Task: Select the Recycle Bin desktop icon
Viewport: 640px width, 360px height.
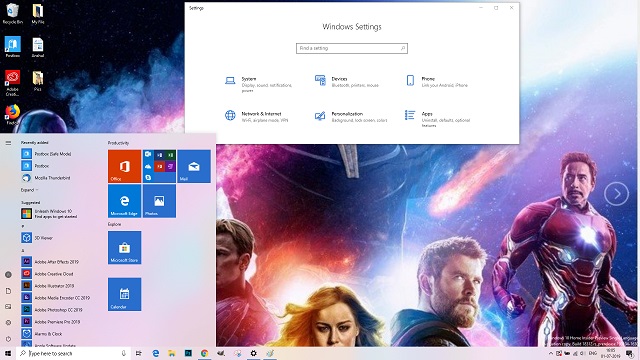Action: [13, 13]
